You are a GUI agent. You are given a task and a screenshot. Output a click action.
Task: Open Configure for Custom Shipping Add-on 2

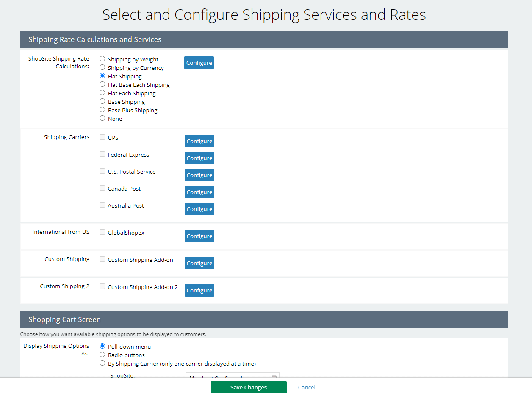(199, 290)
